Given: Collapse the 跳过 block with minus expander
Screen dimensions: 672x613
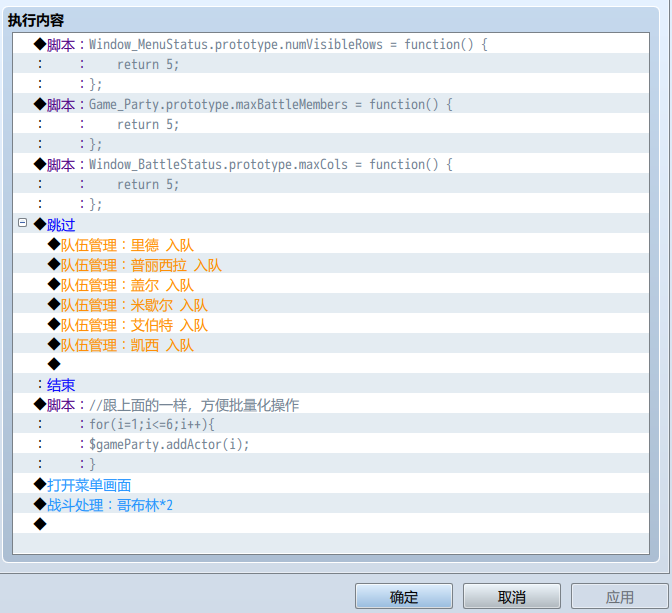Looking at the screenshot, I should pyautogui.click(x=23, y=222).
